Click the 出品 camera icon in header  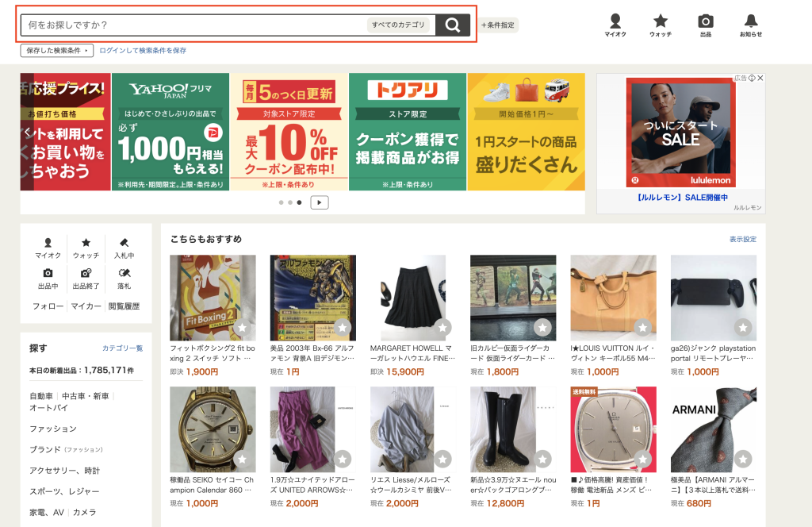705,25
